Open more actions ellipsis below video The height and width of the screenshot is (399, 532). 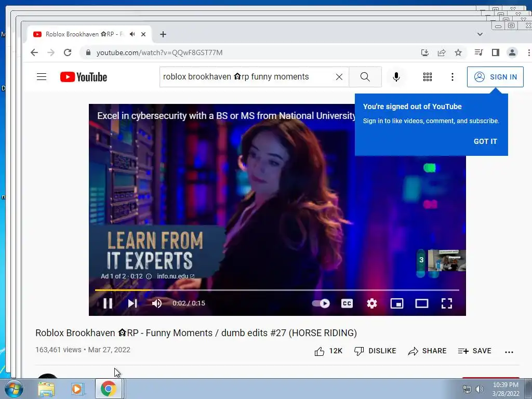[509, 352]
